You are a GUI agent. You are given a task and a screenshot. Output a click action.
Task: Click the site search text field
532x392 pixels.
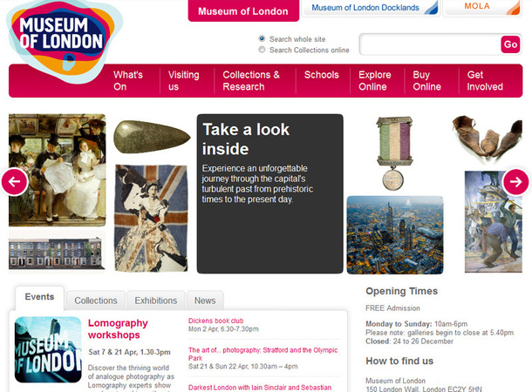click(x=429, y=44)
